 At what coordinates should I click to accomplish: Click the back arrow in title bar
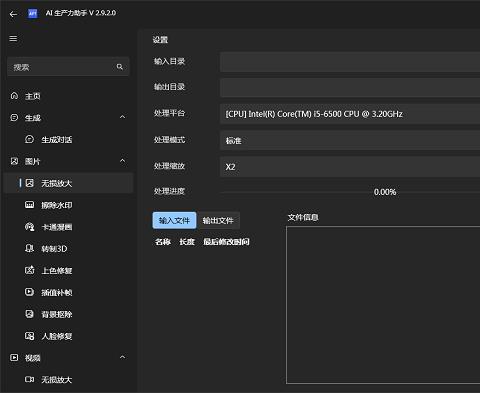tap(13, 14)
